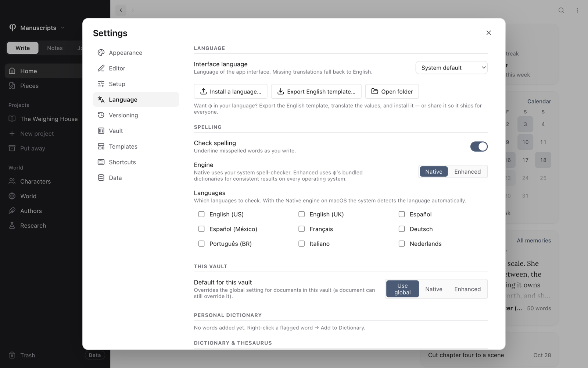Check the English (US) language checkbox
Viewport: 588px width, 368px height.
click(x=201, y=214)
